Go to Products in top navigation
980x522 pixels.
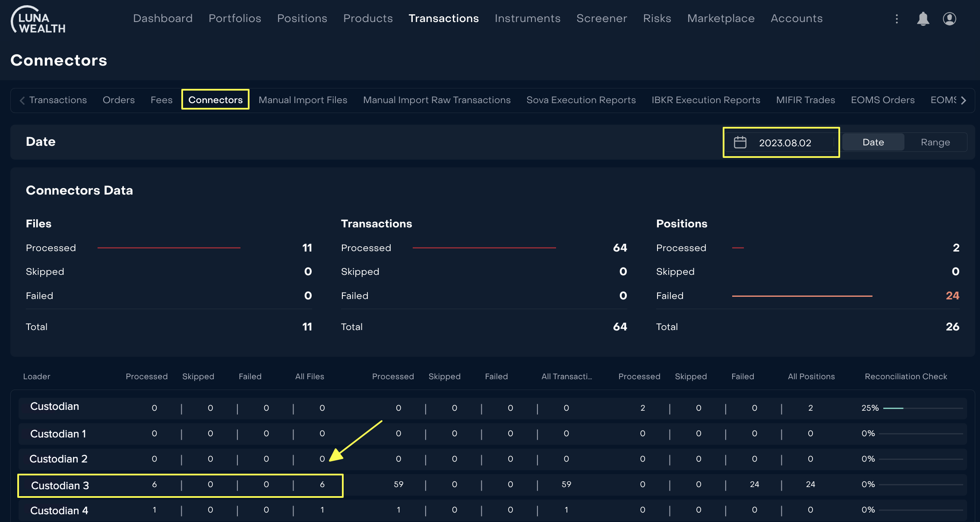coord(368,19)
